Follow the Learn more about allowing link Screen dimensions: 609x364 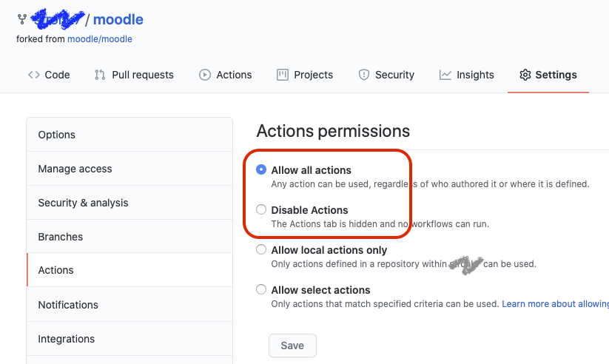pyautogui.click(x=555, y=304)
